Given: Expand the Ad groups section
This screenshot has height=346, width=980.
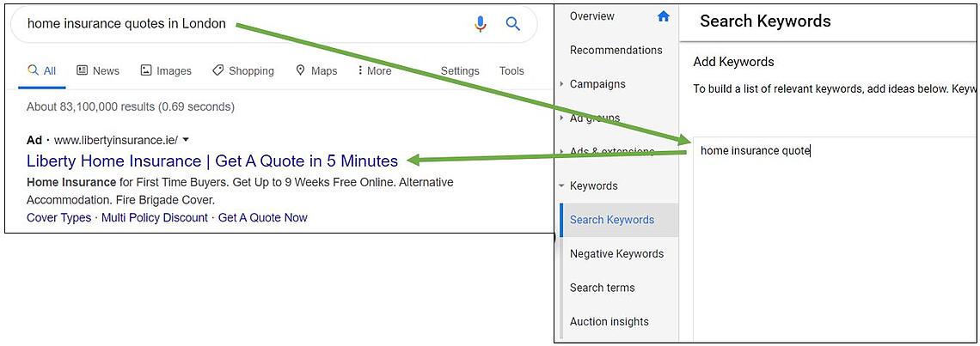Looking at the screenshot, I should [x=562, y=118].
